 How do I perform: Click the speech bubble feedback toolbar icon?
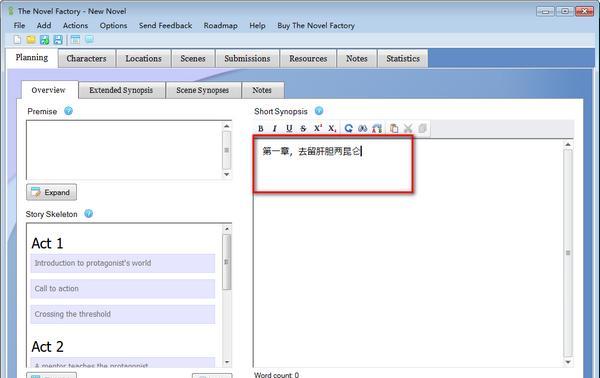89,39
